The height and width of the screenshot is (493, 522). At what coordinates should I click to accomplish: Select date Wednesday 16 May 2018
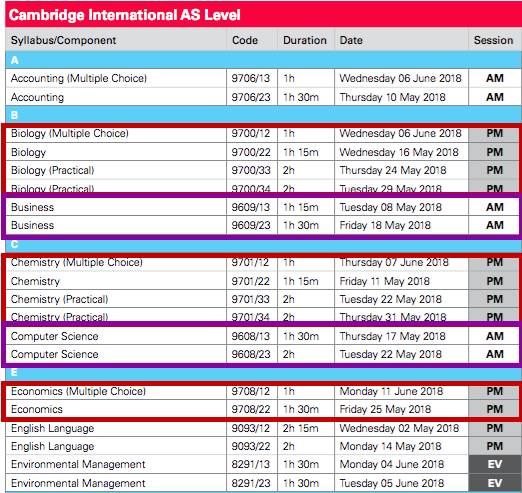point(399,152)
